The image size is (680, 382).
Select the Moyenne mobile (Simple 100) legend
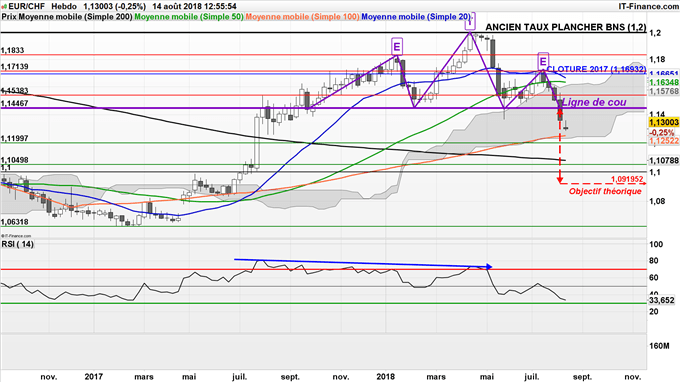click(x=302, y=17)
